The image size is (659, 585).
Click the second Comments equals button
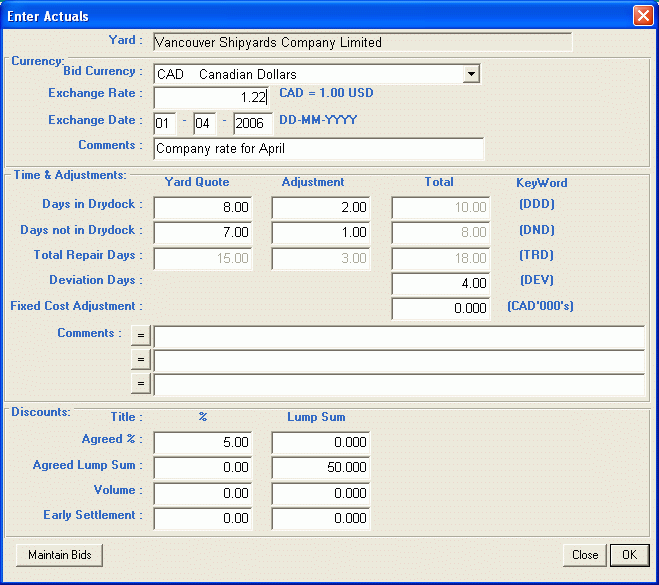140,361
